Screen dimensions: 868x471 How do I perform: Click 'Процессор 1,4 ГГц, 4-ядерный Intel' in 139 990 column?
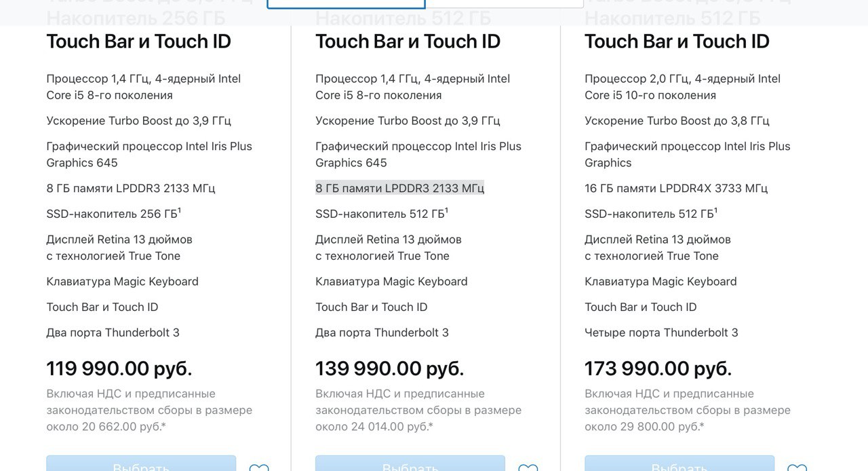(413, 79)
